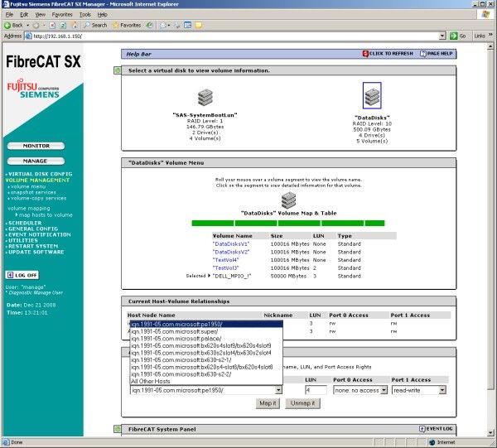Open the address bar dropdown arrow
The image size is (497, 448).
(x=442, y=36)
